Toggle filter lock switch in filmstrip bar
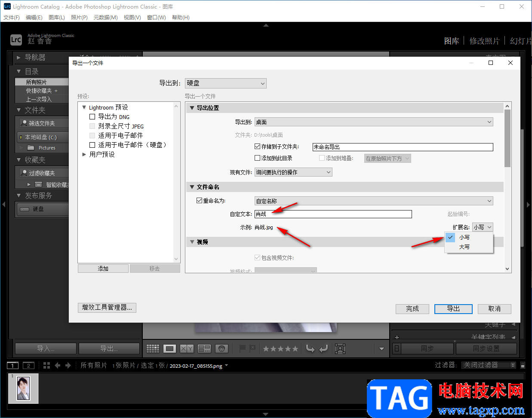The height and width of the screenshot is (418, 532). tap(523, 365)
